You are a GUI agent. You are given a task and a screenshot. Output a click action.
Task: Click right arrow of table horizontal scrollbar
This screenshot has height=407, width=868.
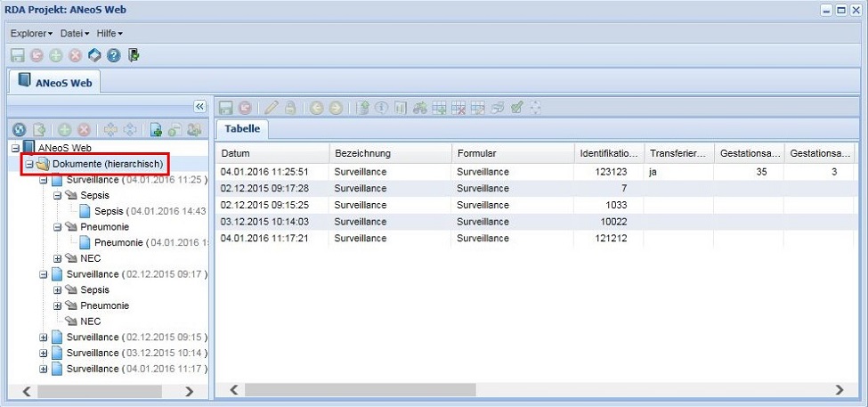point(840,390)
